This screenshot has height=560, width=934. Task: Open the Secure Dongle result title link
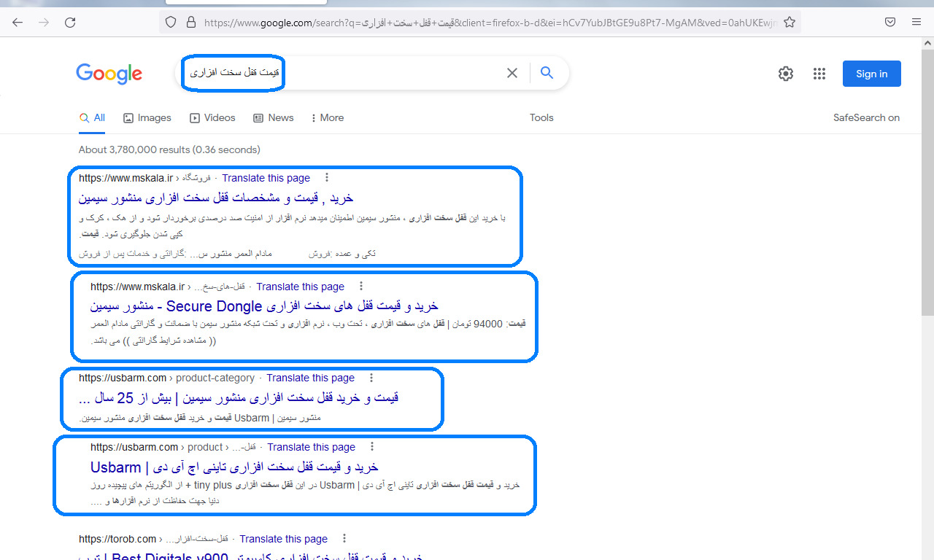click(x=264, y=306)
